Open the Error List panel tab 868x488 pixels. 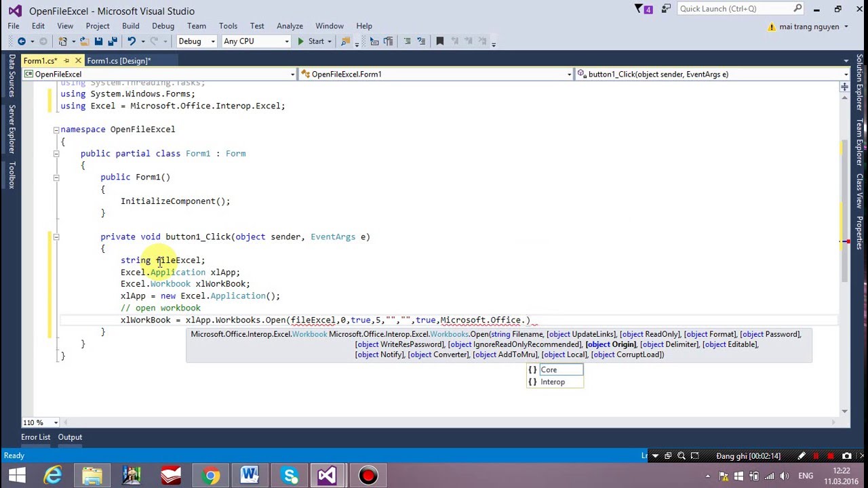point(35,437)
